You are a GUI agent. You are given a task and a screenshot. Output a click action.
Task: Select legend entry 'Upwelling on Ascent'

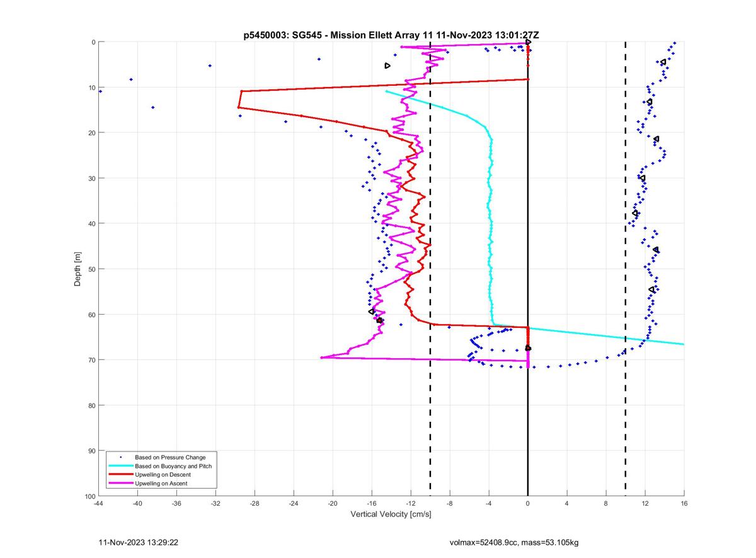pos(161,484)
